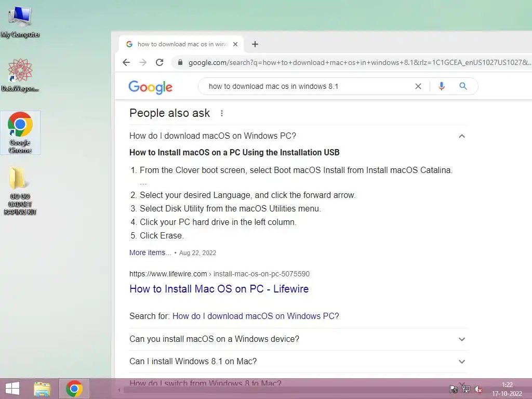Open a new tab with the plus icon
The width and height of the screenshot is (532, 399).
[255, 44]
